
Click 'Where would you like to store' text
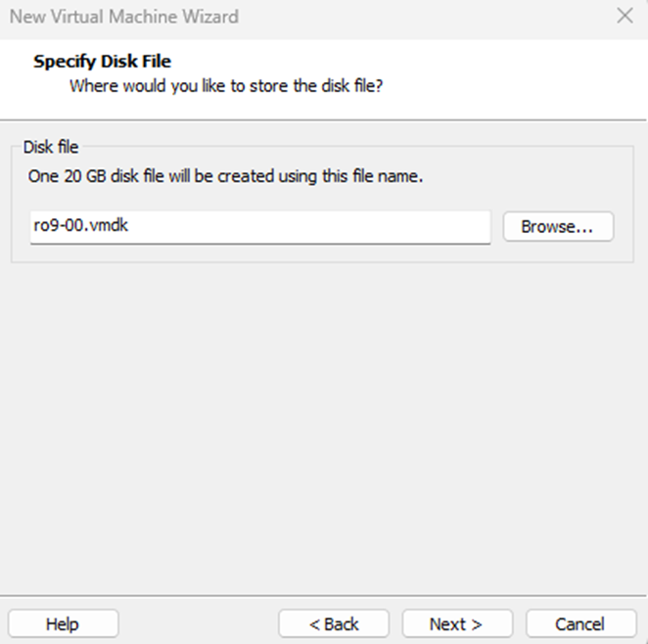pos(226,86)
